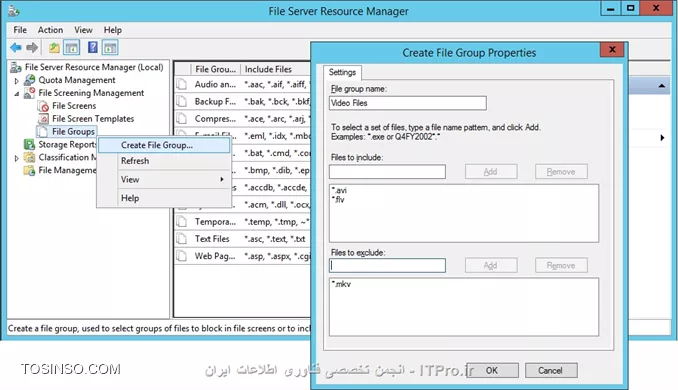Toggle the Show/Hide Action Pane icon

110,48
